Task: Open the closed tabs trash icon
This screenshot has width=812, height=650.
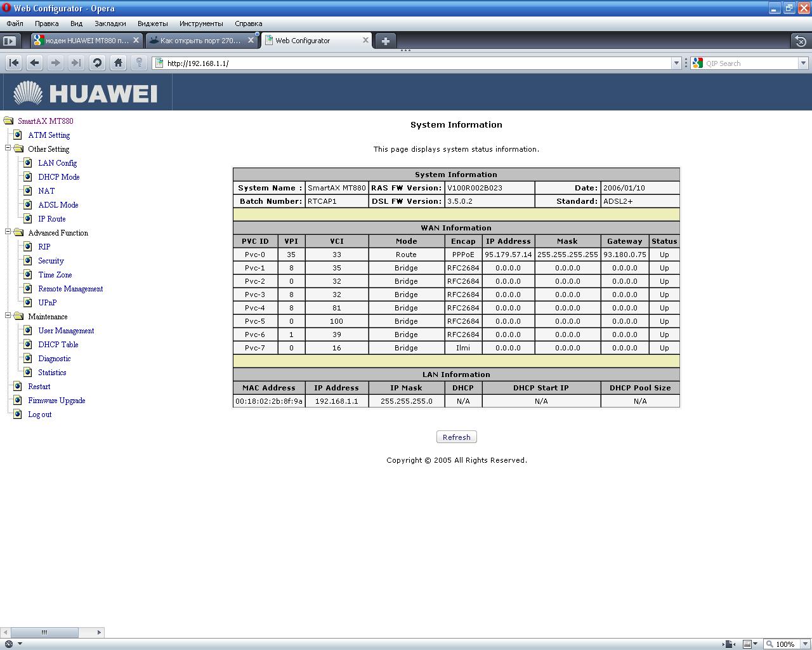Action: [x=801, y=41]
